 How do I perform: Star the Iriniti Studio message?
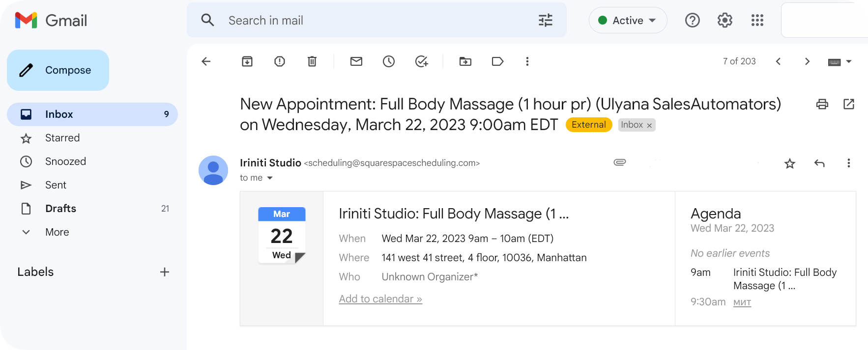[x=790, y=163]
